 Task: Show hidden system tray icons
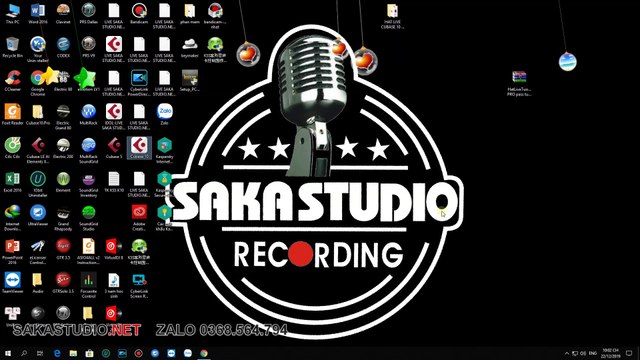tap(567, 353)
